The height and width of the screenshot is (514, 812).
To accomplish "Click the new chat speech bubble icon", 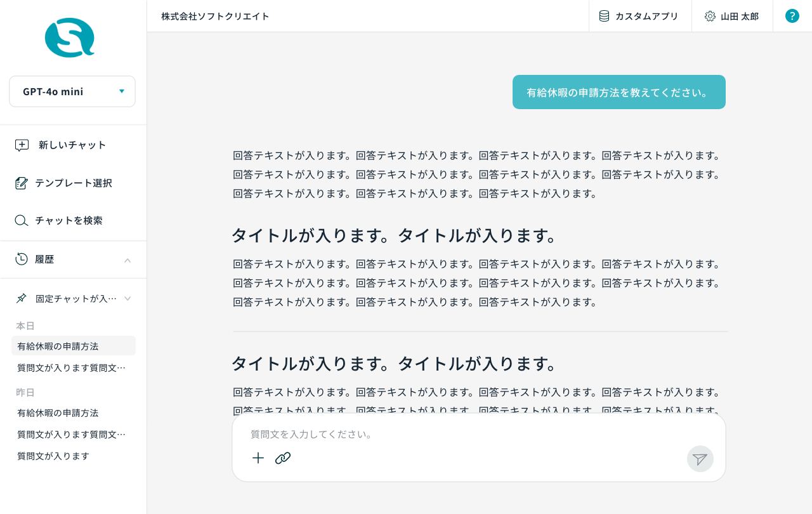I will (x=22, y=145).
